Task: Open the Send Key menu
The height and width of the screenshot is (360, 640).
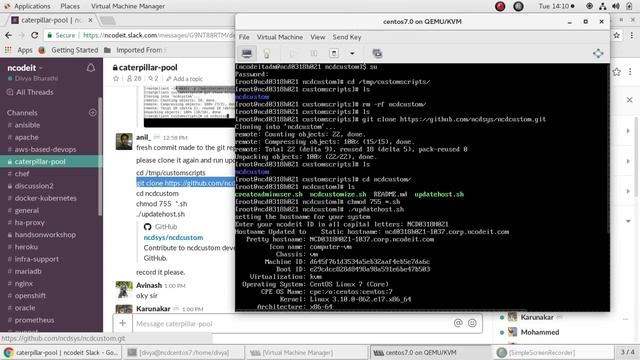Action: point(347,37)
